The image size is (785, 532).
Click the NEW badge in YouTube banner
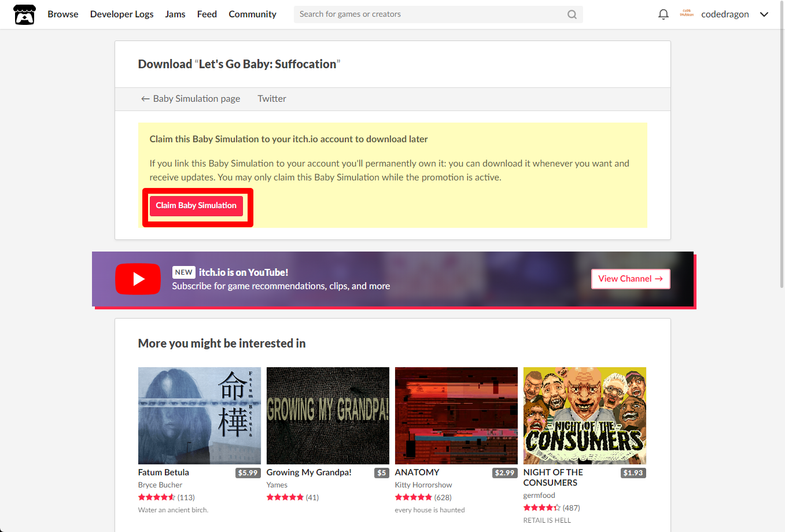[184, 272]
